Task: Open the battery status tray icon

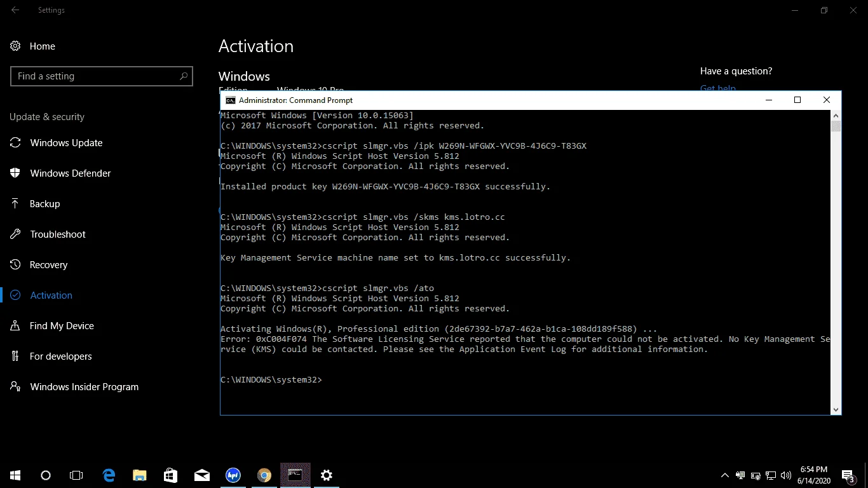Action: click(x=756, y=475)
